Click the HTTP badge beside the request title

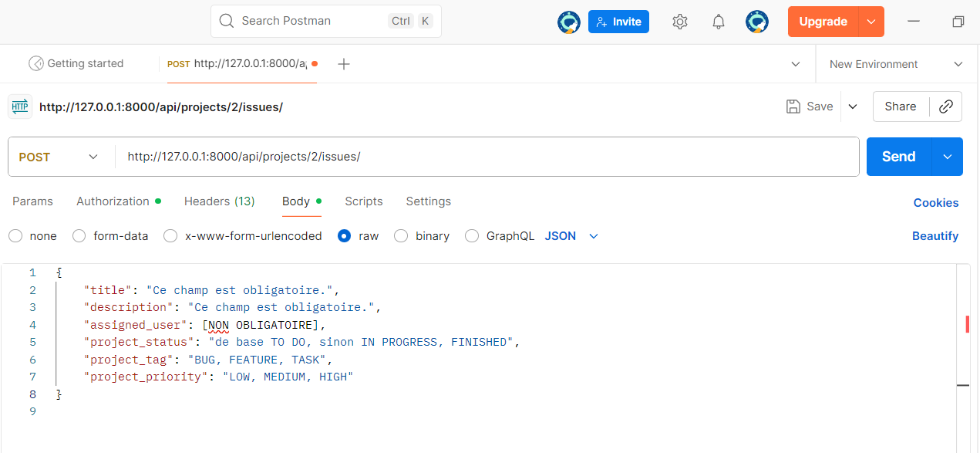(x=19, y=106)
